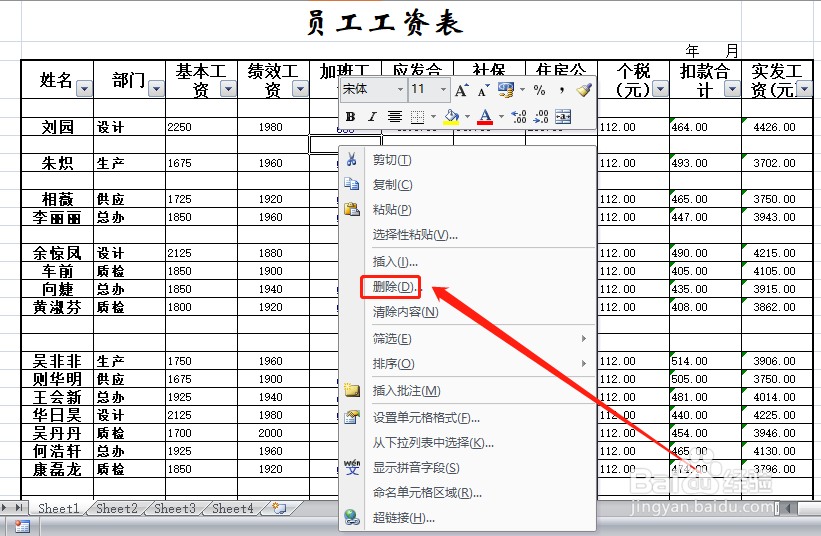
Task: Click the Paste clipboard icon
Action: [x=351, y=209]
